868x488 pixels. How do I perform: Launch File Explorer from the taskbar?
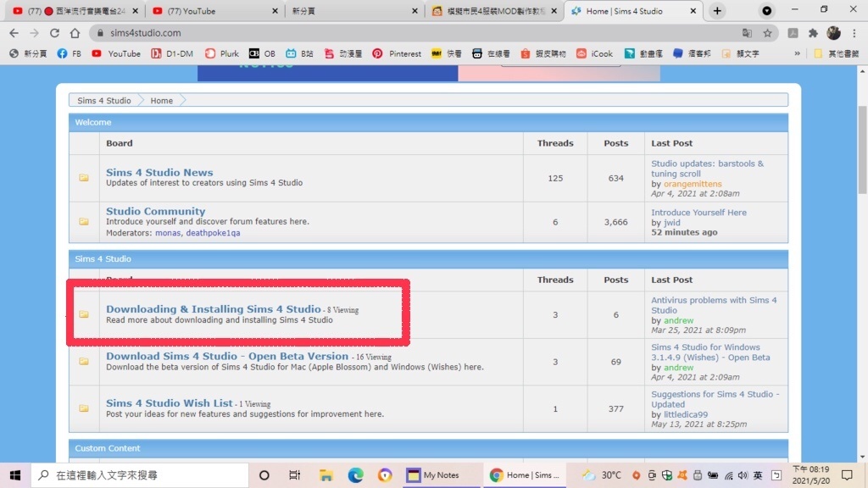tap(325, 475)
